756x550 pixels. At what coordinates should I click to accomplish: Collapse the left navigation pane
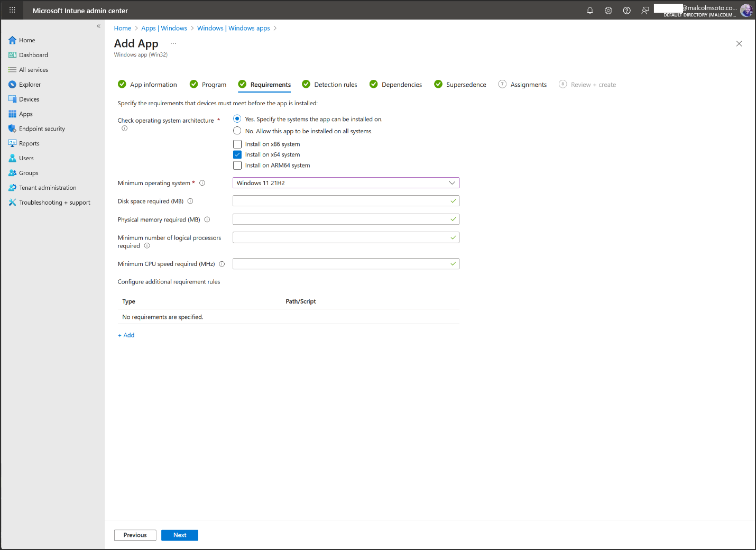click(98, 26)
